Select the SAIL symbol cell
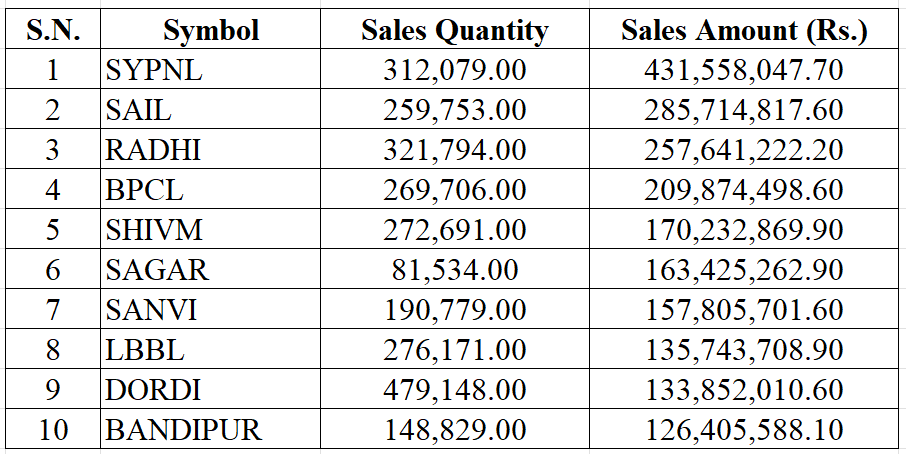906x454 pixels. tap(139, 110)
